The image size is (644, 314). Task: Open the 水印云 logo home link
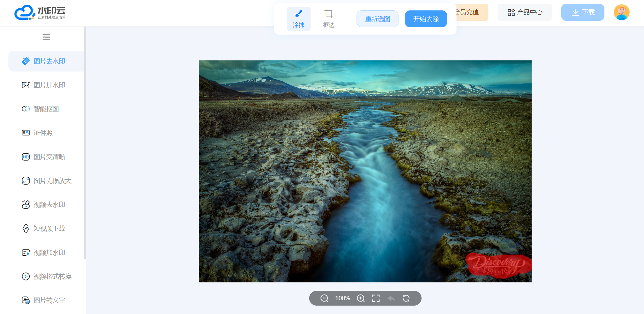pos(40,12)
